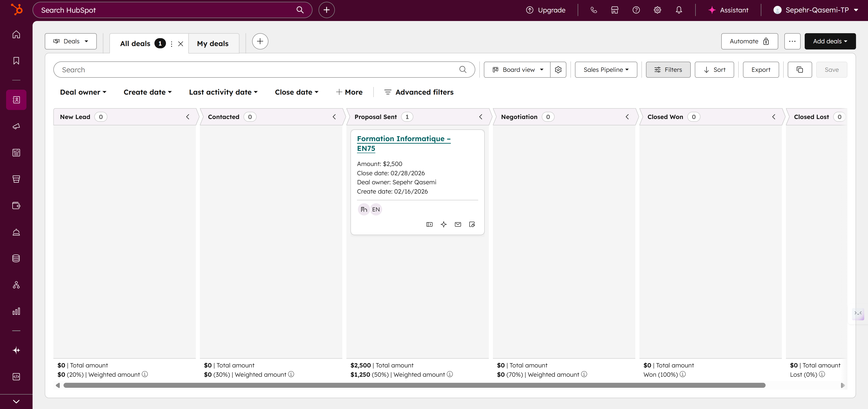Click the AI sparkle icon on the deal card

click(443, 224)
